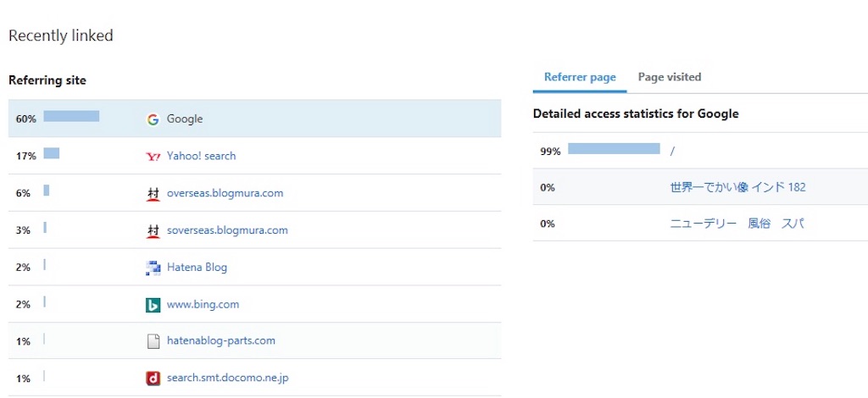
Task: Click the 17% value in Yahoo row
Action: 26,157
